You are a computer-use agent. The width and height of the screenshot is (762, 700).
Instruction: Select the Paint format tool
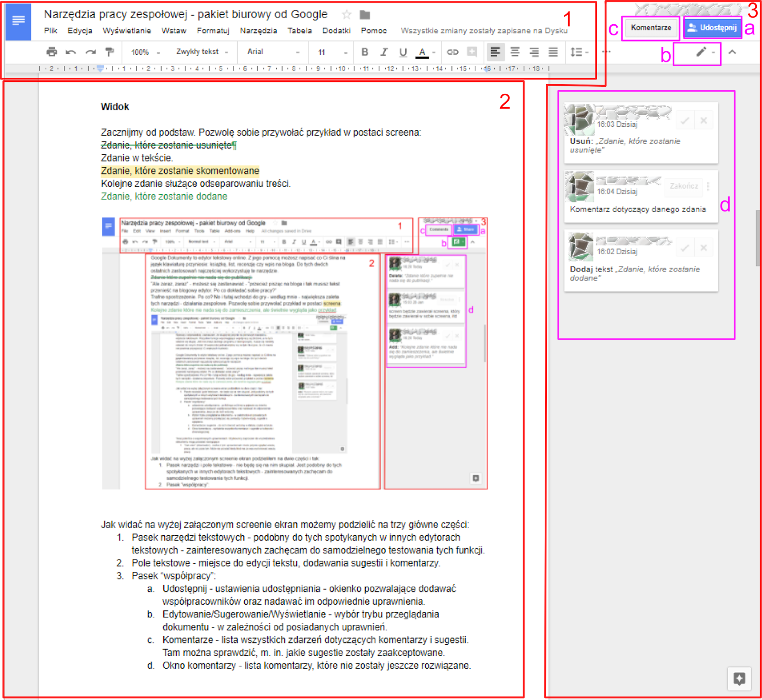[110, 51]
